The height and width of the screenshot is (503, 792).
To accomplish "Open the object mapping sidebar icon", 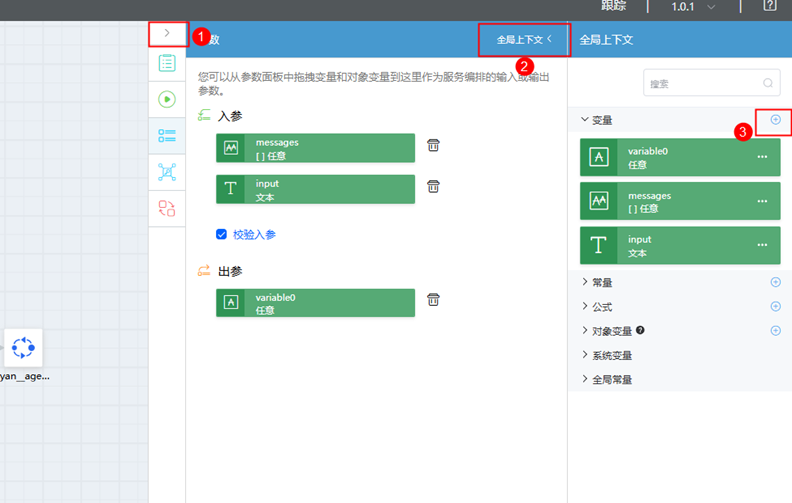I will pos(167,172).
